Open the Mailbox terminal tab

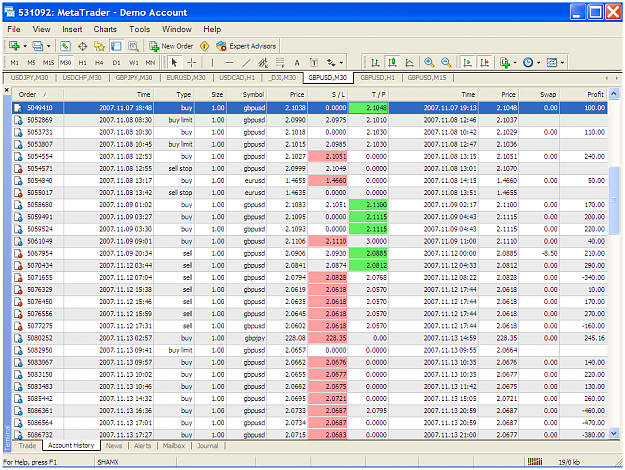tap(174, 446)
